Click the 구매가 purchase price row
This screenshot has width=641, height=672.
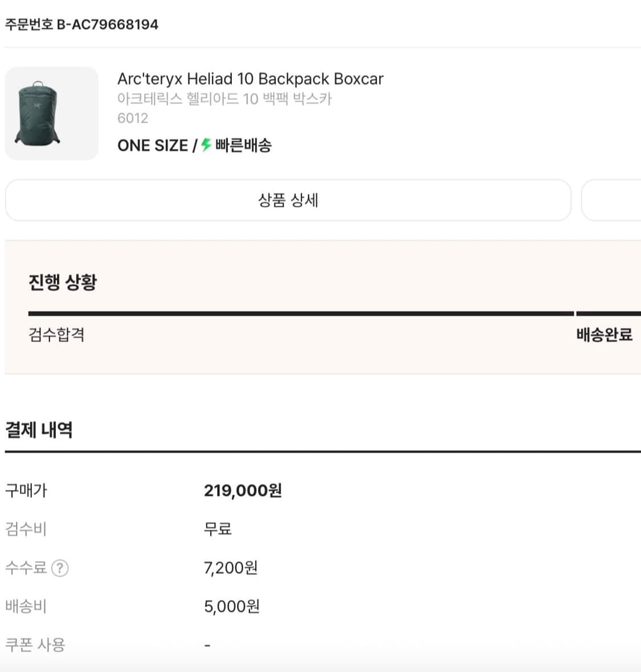coord(27,490)
